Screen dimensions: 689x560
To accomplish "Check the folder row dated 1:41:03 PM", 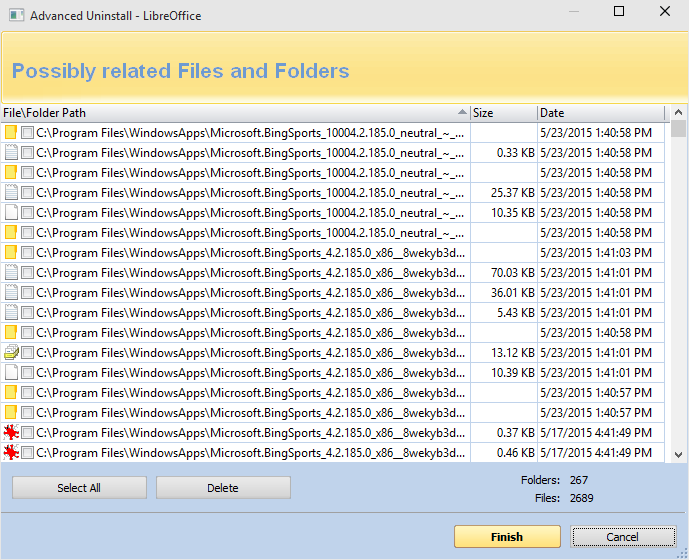I will pos(27,253).
